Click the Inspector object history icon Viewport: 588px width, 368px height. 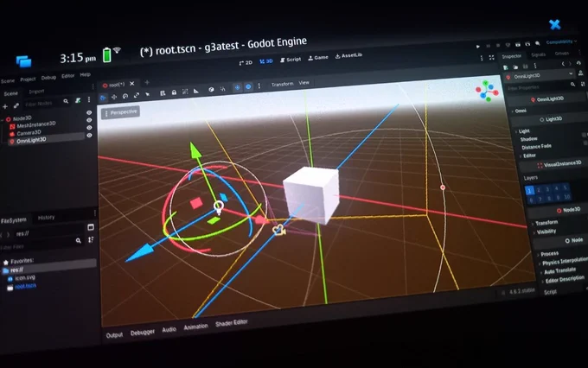(578, 63)
